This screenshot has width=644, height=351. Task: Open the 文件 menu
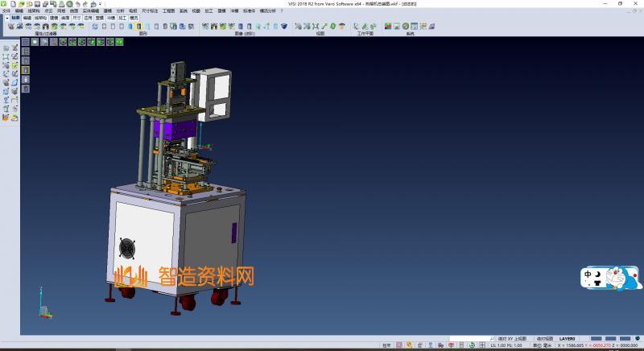coord(6,10)
